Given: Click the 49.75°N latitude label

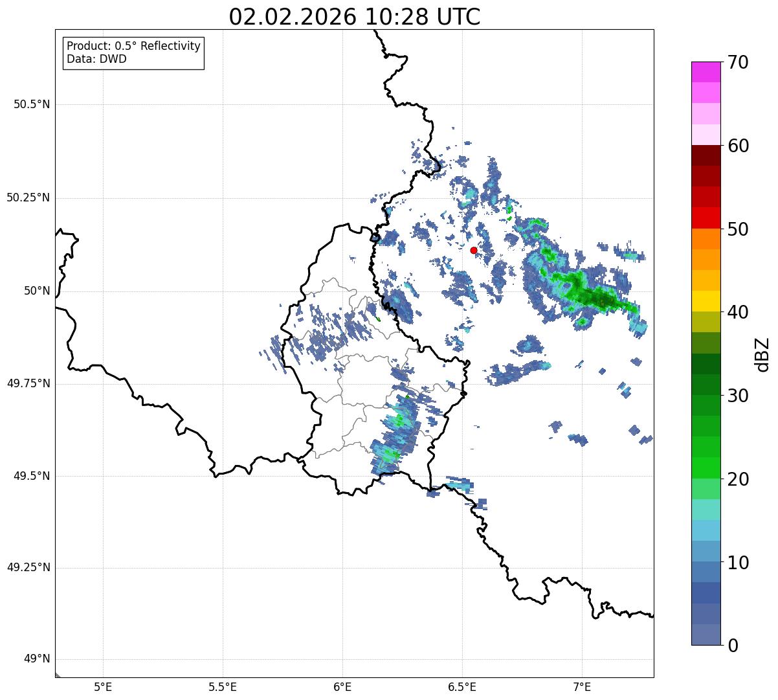Looking at the screenshot, I should 28,383.
